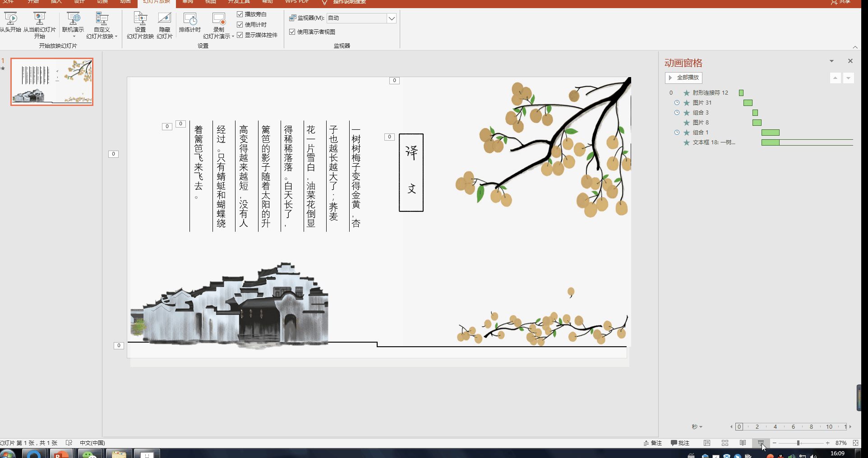Image resolution: width=868 pixels, height=458 pixels.
Task: Click the timing bar for 组合 1
Action: [771, 133]
